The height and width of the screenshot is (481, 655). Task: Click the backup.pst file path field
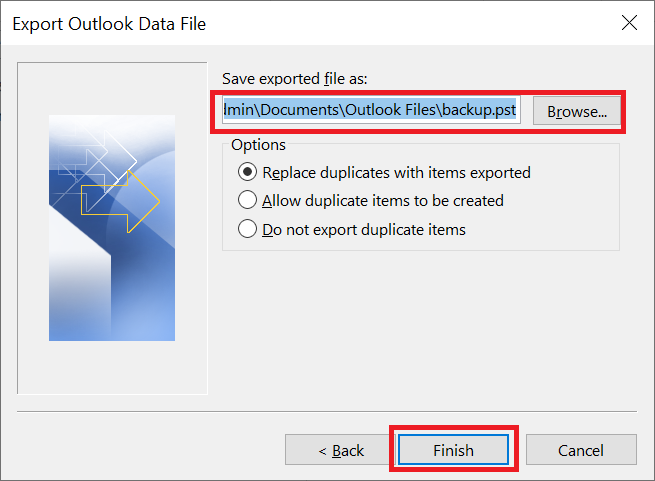[371, 110]
